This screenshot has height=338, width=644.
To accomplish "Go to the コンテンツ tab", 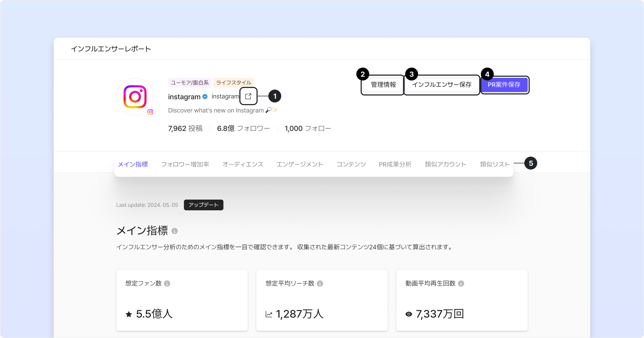I will tap(351, 164).
